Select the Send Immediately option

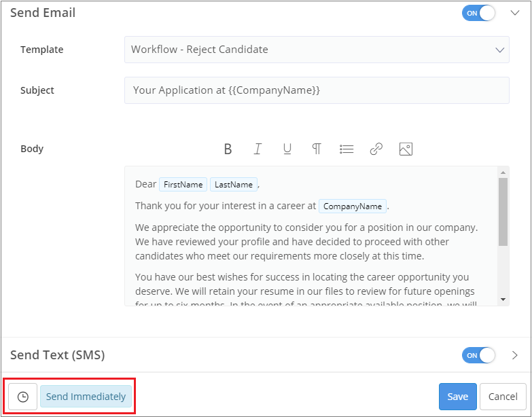(x=86, y=397)
